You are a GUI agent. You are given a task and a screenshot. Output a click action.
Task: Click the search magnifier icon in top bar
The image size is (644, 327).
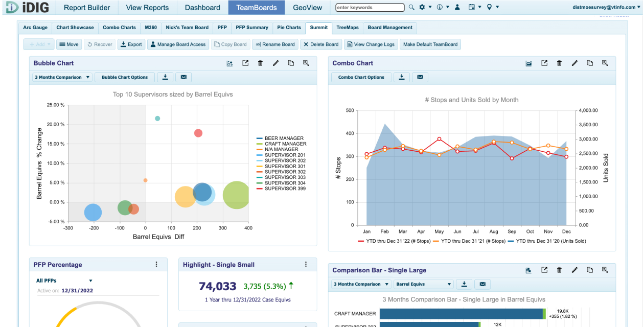tap(411, 8)
